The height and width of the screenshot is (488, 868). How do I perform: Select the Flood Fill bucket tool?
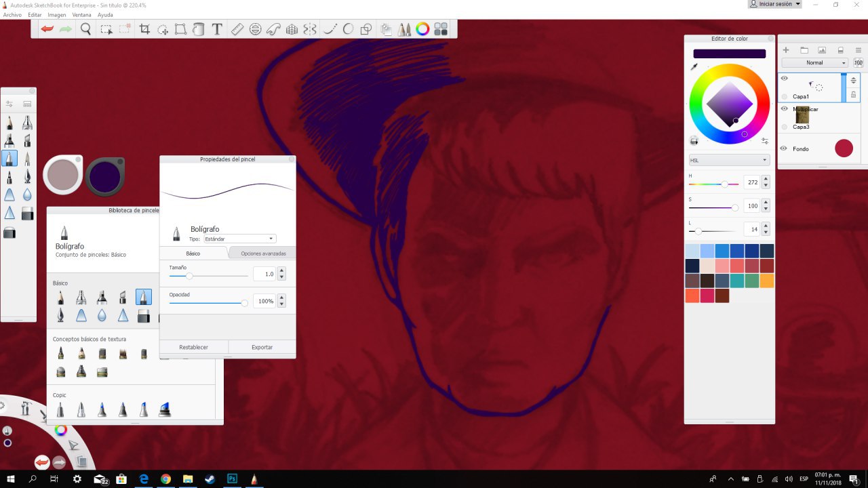(x=198, y=29)
